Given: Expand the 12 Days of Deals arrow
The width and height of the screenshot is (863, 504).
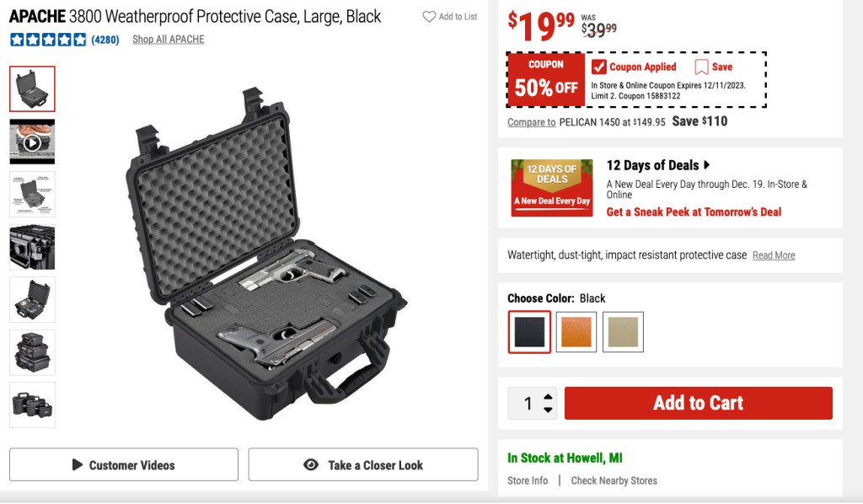Looking at the screenshot, I should click(x=706, y=165).
